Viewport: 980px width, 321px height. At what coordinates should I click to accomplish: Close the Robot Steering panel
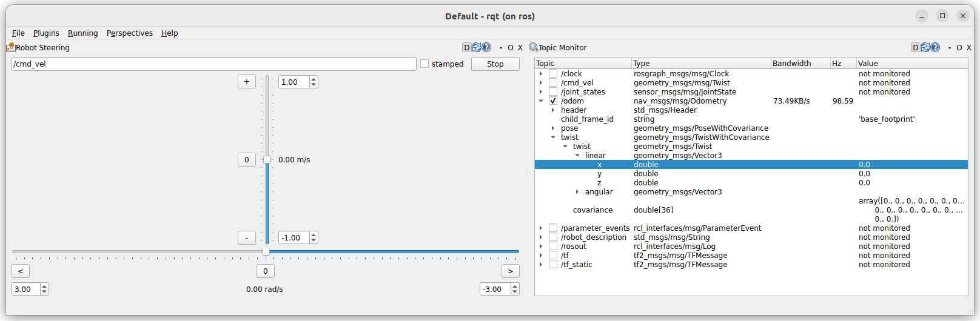point(520,47)
